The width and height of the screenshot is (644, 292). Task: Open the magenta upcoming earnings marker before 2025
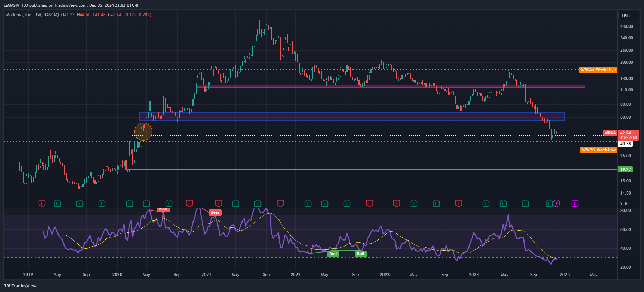[x=575, y=203]
